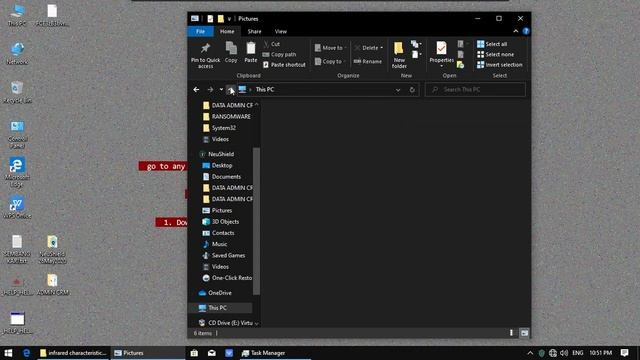
Task: Select CD Drive (E:) in navigation pane
Action: tap(226, 323)
